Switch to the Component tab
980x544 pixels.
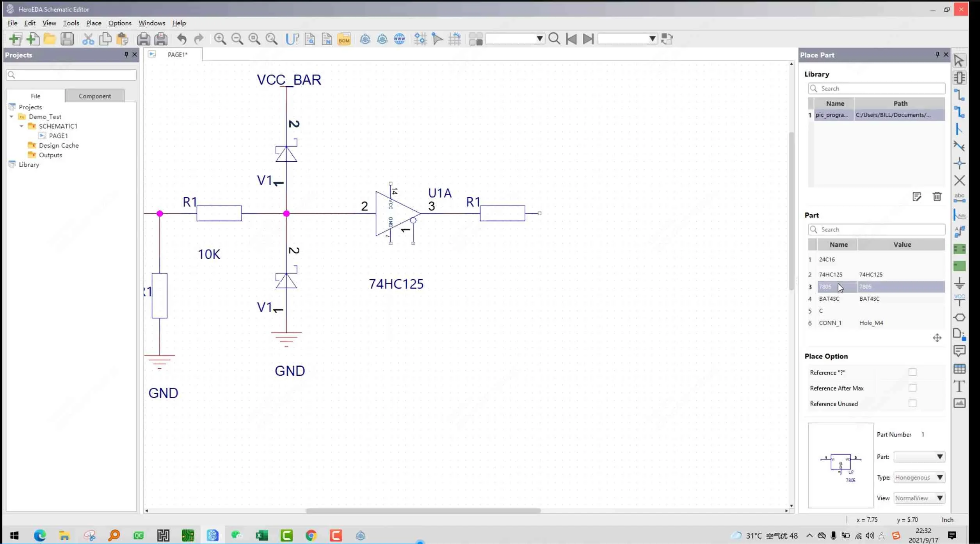pyautogui.click(x=95, y=96)
